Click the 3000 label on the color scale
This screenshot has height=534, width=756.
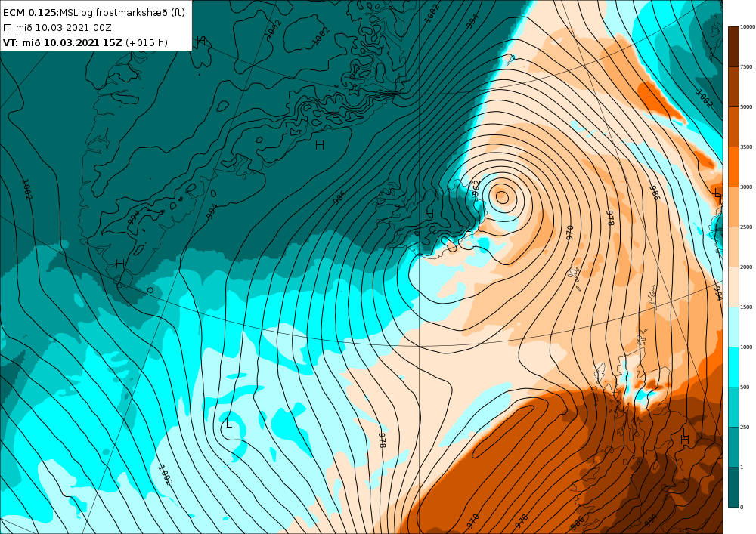[x=746, y=187]
